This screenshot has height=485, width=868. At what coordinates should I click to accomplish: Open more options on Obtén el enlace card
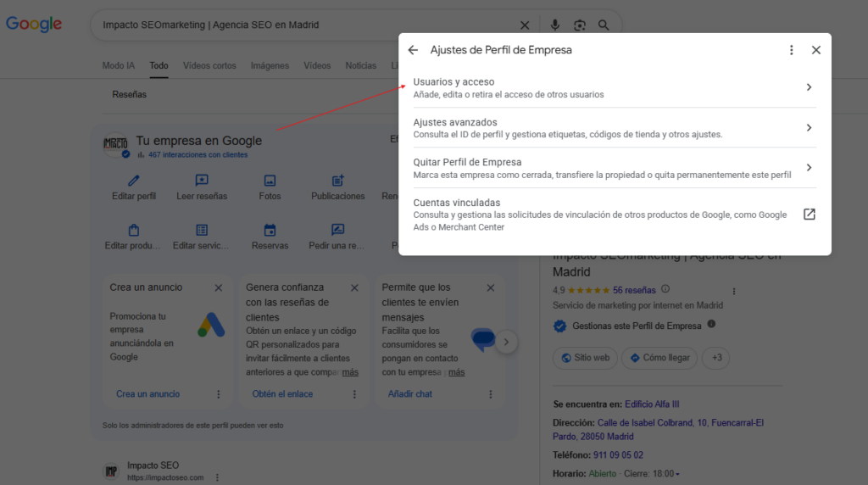[355, 394]
